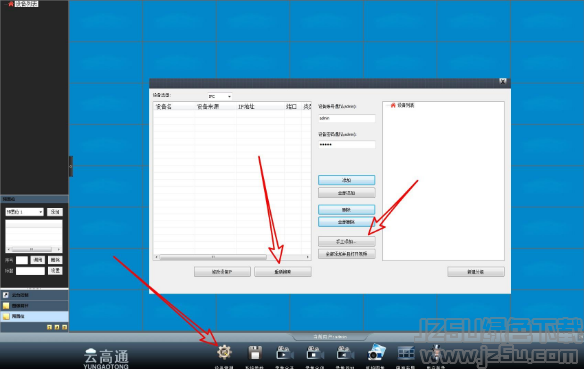Click the device table horizontal scrollbar
The width and height of the screenshot is (584, 369).
click(x=232, y=257)
